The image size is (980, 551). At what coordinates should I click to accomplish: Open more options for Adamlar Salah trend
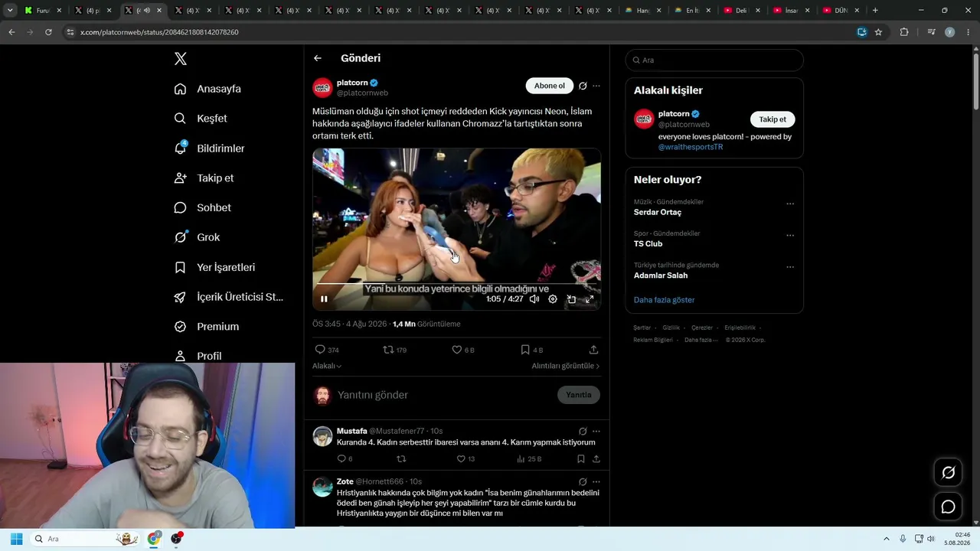click(x=790, y=267)
